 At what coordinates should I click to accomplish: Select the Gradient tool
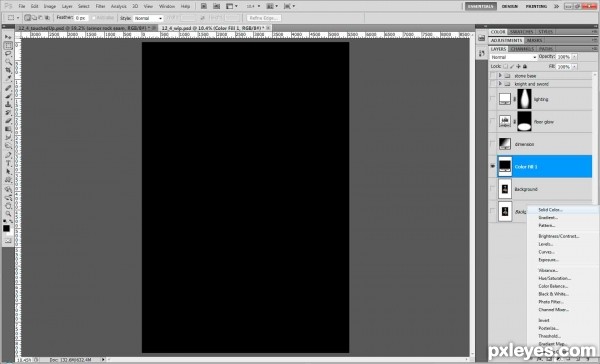coord(8,129)
